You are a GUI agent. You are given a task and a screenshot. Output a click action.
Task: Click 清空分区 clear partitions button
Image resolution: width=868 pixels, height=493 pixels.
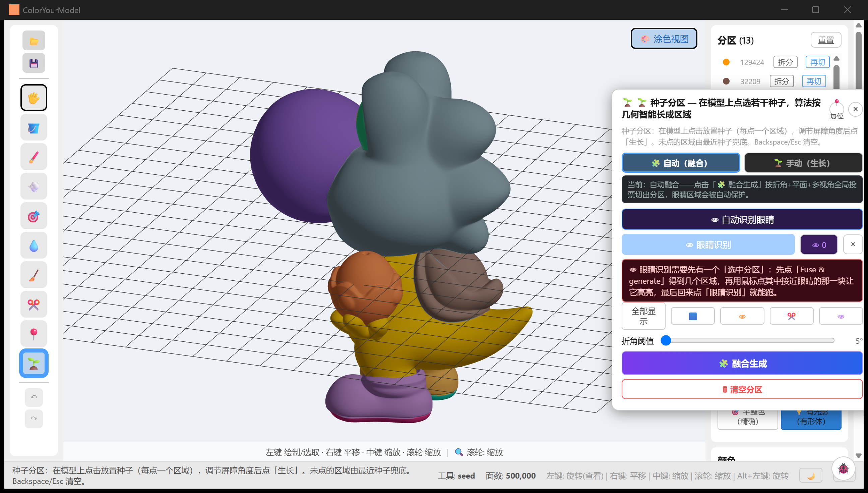click(742, 389)
